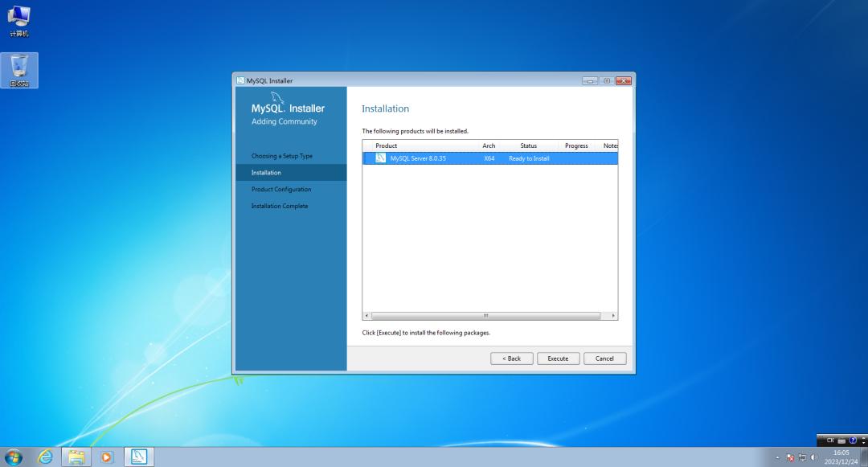Select the Choosing a Setup Type step
This screenshot has width=868, height=467.
(x=282, y=156)
